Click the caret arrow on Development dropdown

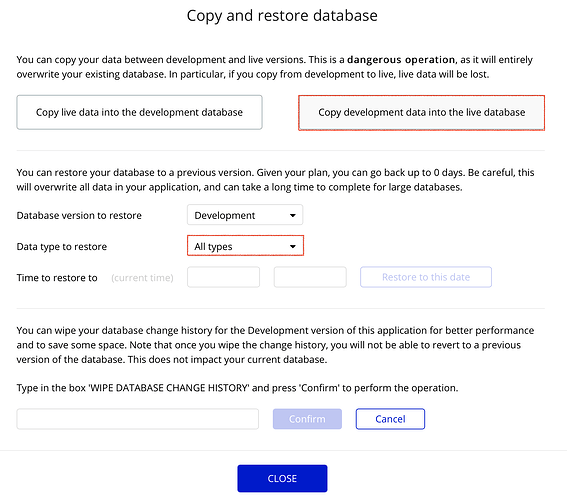point(293,215)
